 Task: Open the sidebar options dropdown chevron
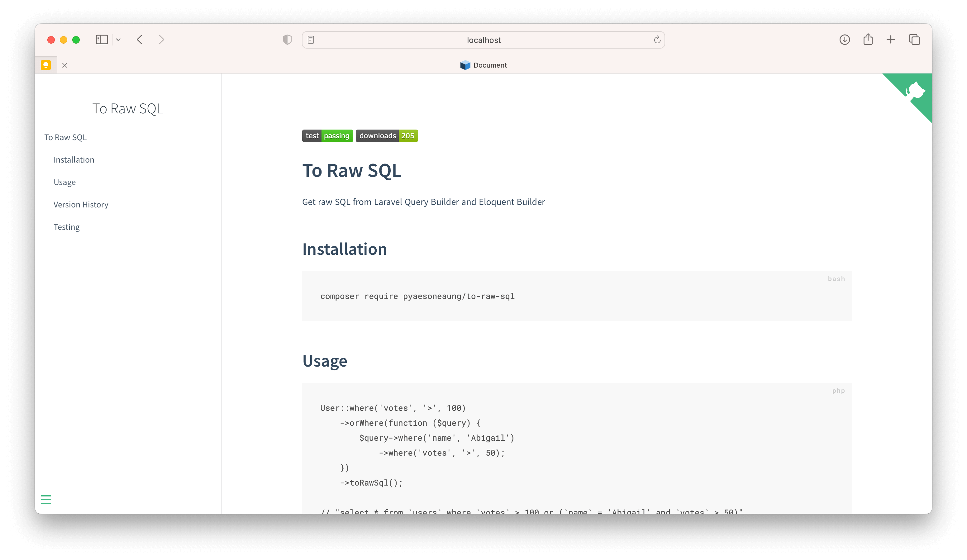click(x=119, y=40)
